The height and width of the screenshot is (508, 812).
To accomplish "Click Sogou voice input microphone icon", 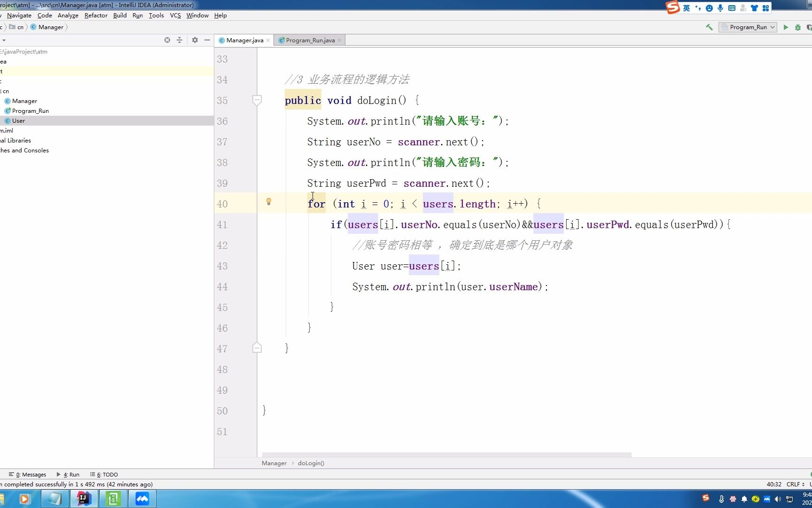I will point(720,8).
